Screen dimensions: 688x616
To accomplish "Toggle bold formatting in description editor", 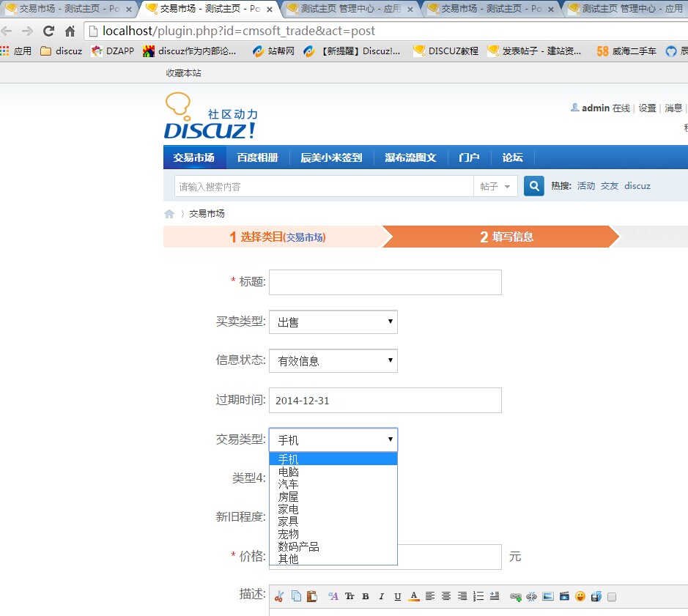I will coord(366,596).
